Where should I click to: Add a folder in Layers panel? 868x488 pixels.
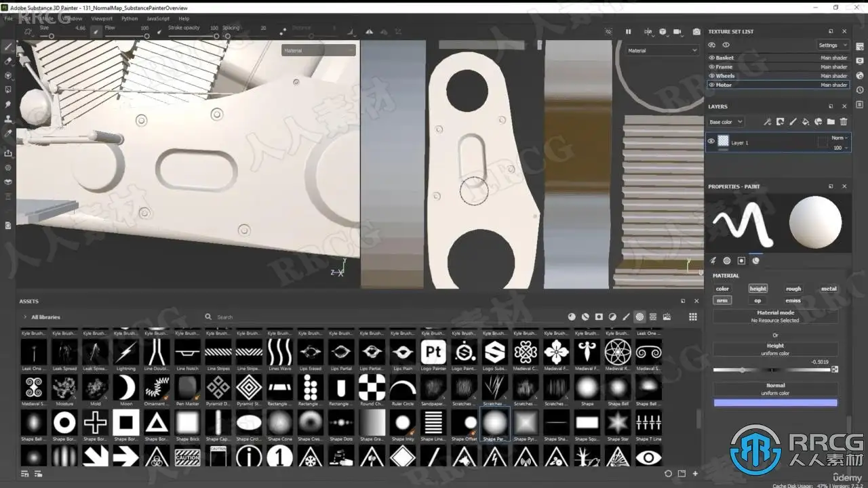pyautogui.click(x=831, y=122)
